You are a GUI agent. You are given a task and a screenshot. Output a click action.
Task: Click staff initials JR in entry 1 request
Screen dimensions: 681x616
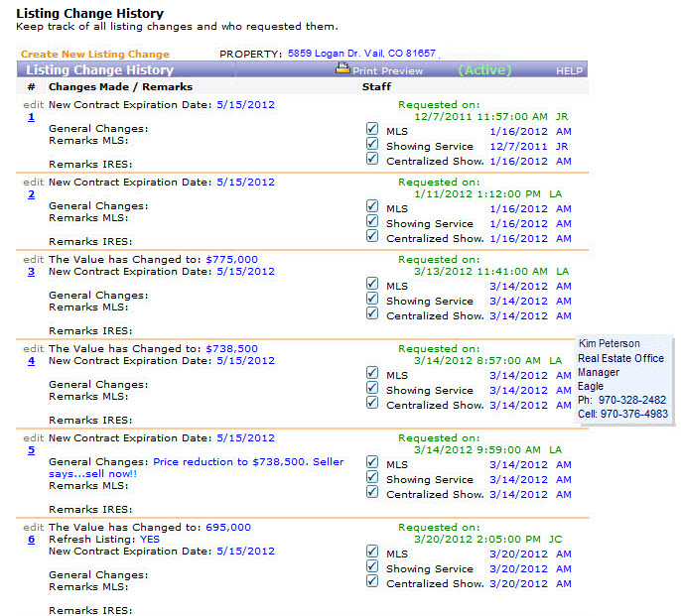pos(563,116)
